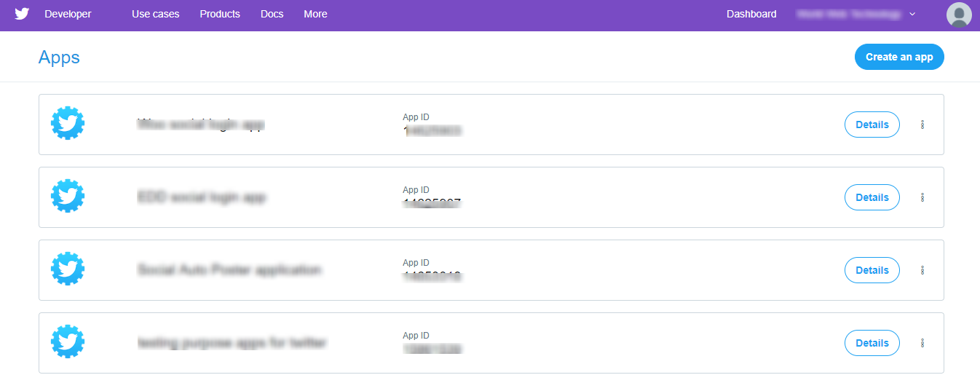Open the Use cases menu
The image size is (980, 391).
coord(155,14)
